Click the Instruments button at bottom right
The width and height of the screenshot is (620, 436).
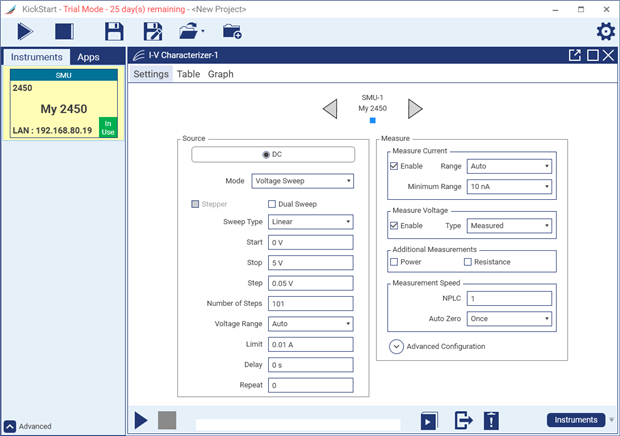[x=575, y=420]
